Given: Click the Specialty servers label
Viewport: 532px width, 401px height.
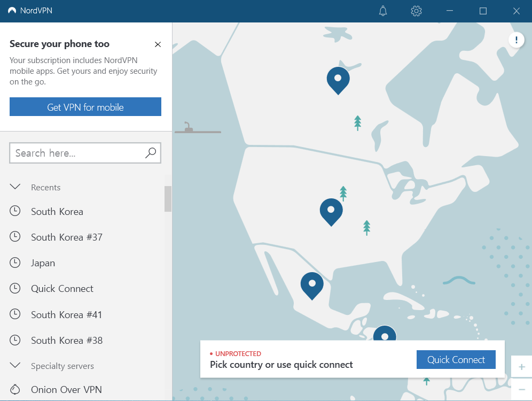Looking at the screenshot, I should tap(62, 366).
